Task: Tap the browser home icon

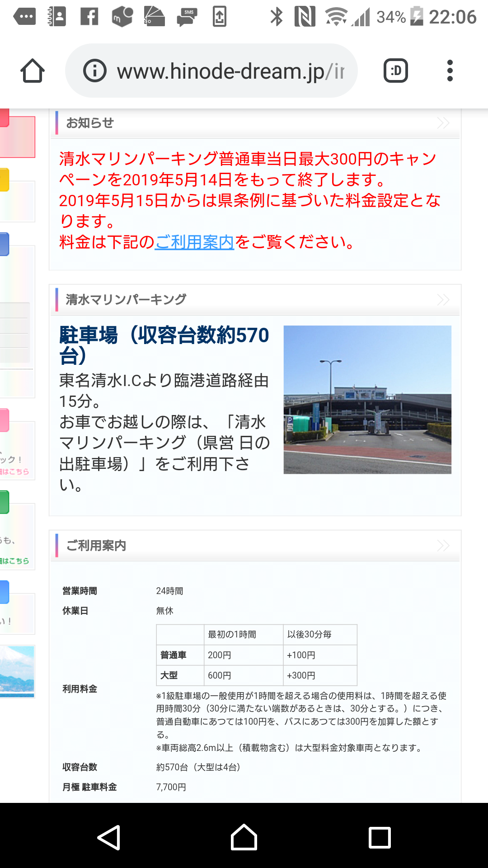Action: coord(33,71)
